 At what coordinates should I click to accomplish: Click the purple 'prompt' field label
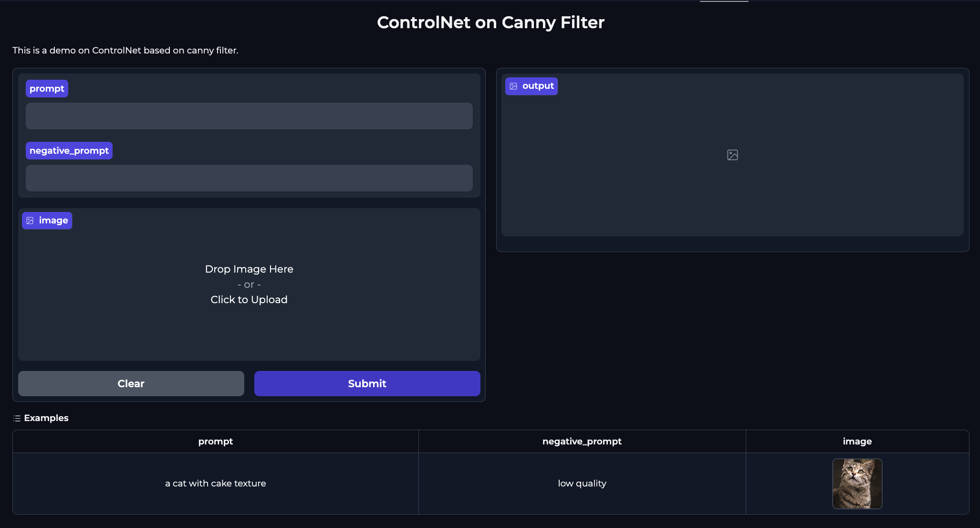click(x=47, y=88)
